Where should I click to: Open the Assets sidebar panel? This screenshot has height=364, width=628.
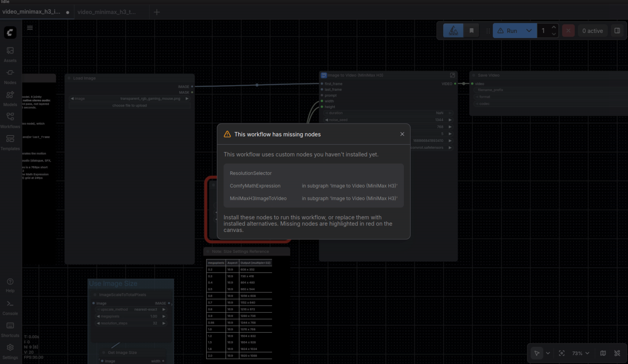pyautogui.click(x=10, y=55)
